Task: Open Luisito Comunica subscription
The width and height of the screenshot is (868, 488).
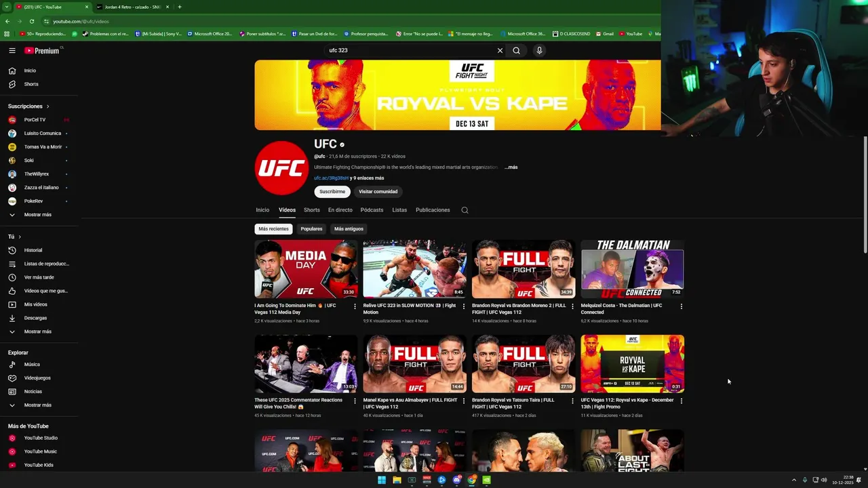Action: pyautogui.click(x=42, y=134)
